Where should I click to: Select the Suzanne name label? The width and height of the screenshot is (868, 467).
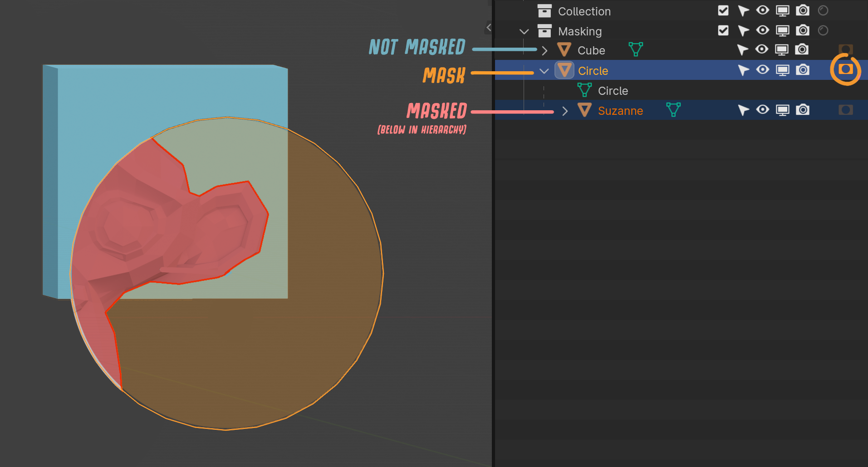[x=620, y=111]
